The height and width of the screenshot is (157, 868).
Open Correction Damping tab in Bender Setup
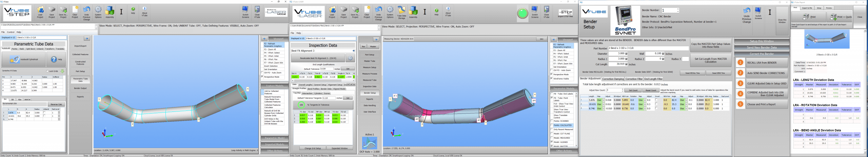point(613,79)
